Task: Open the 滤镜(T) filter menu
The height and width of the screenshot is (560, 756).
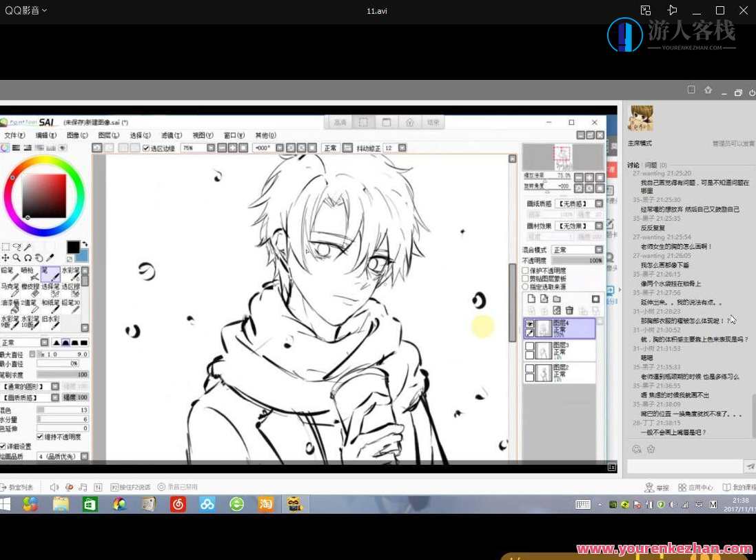Action: [x=171, y=135]
